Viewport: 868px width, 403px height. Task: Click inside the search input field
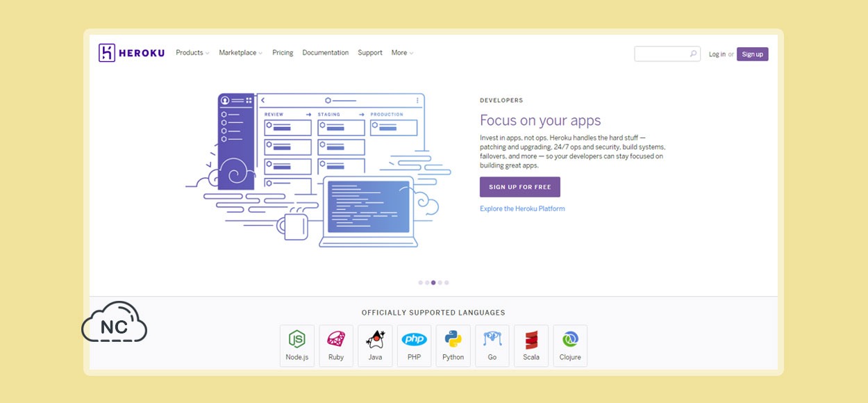667,54
